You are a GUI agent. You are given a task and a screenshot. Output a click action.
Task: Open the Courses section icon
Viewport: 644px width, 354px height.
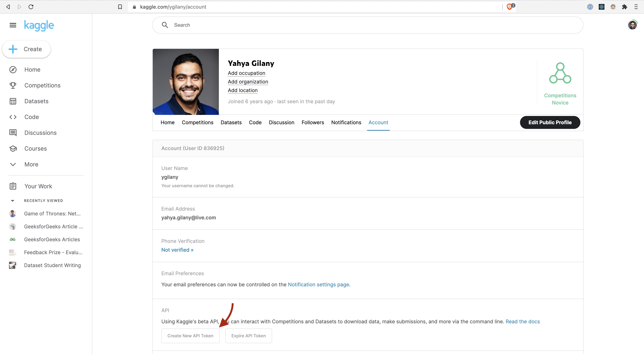(13, 148)
